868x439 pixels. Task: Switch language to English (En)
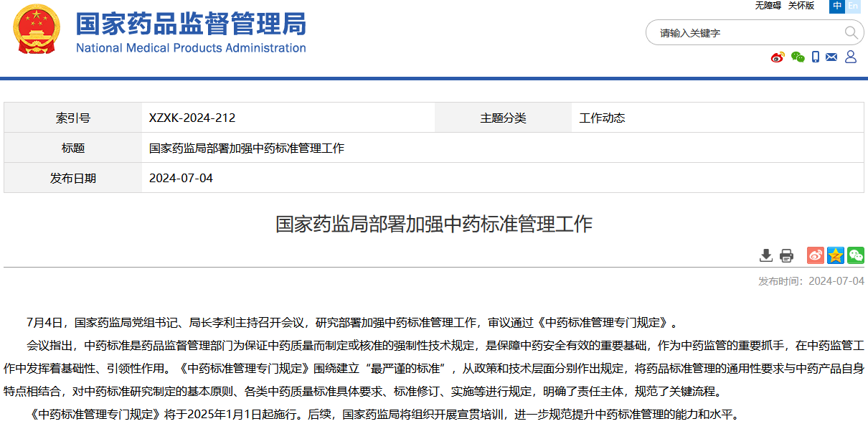tap(853, 6)
